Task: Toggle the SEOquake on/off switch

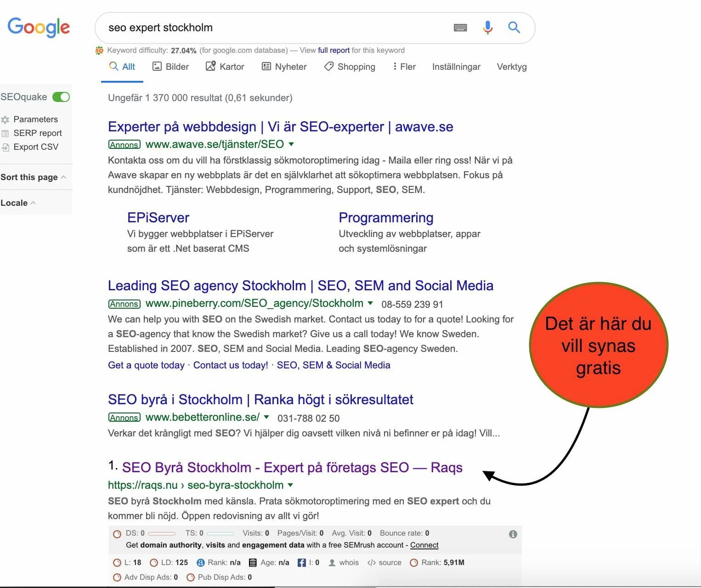Action: click(61, 97)
